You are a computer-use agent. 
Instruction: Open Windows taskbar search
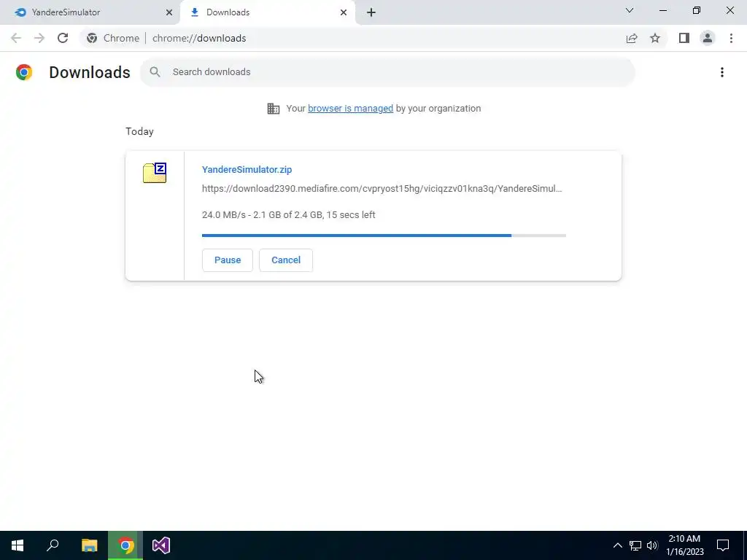[x=53, y=545]
